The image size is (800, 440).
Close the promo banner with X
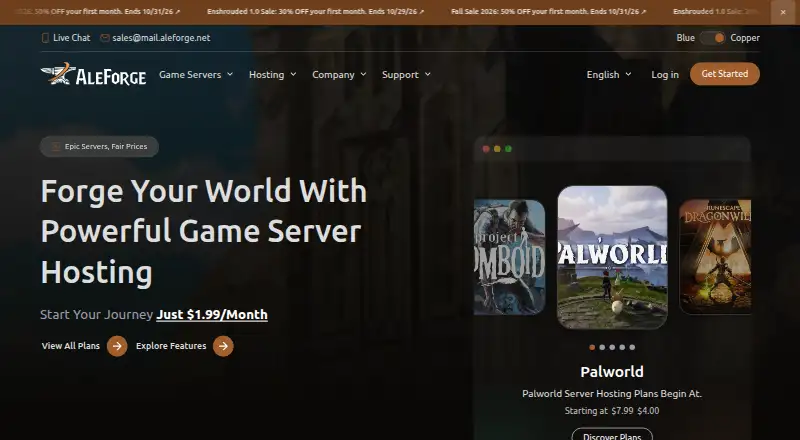(x=783, y=12)
